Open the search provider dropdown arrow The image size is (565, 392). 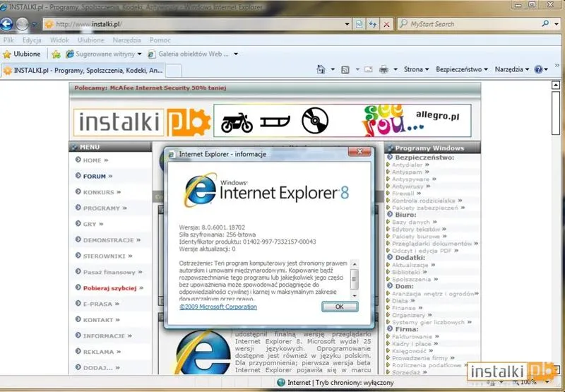(x=557, y=24)
